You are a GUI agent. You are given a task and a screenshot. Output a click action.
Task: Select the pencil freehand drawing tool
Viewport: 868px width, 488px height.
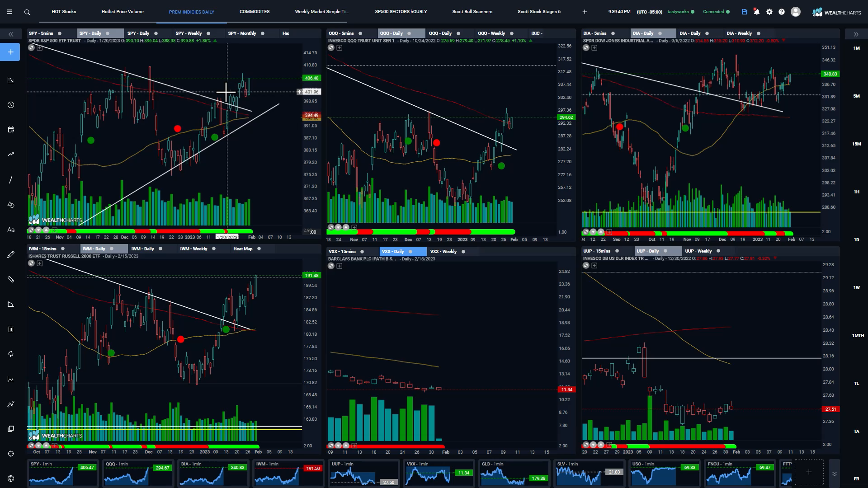tap(11, 254)
